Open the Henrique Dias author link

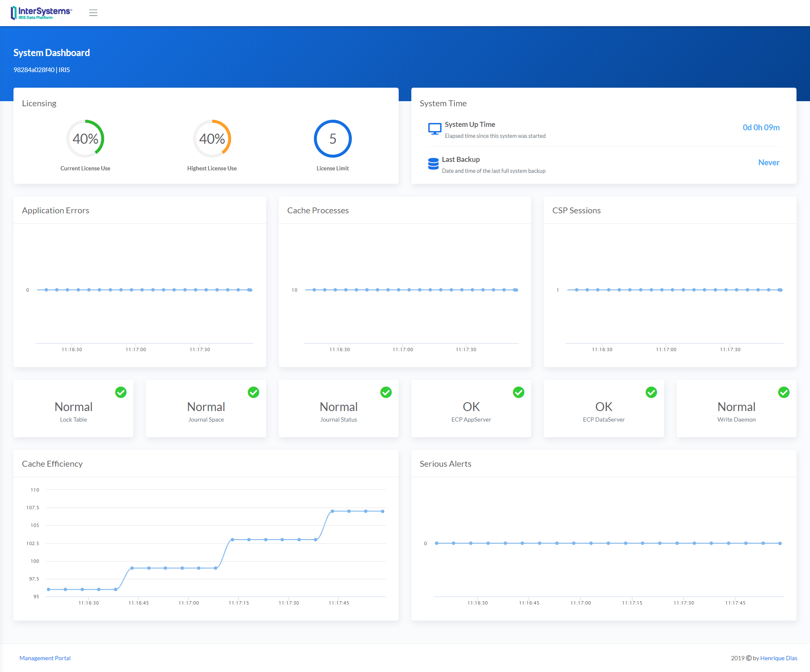coord(779,658)
